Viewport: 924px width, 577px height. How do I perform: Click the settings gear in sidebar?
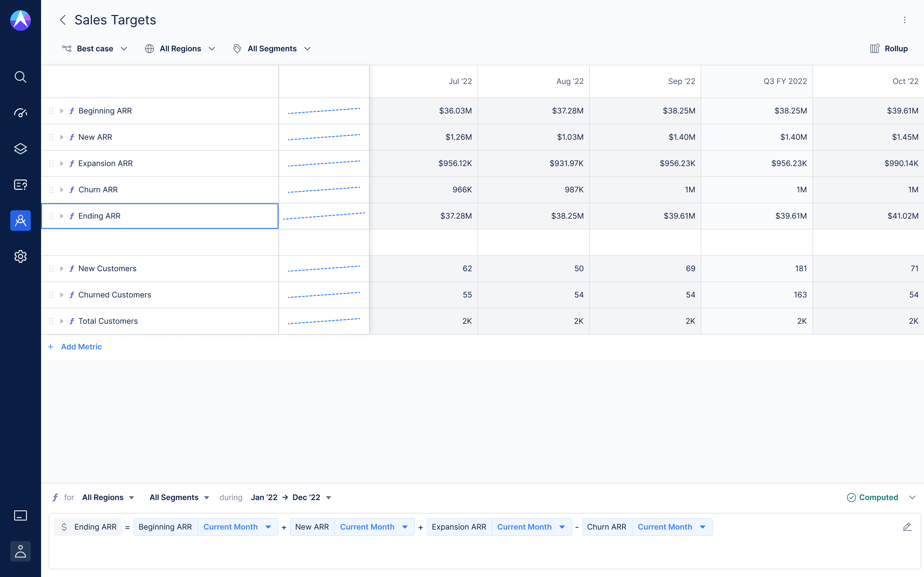[x=20, y=256]
